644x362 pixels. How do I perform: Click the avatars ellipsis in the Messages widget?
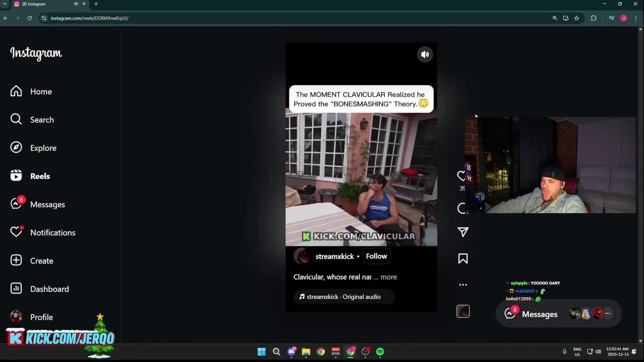tap(607, 313)
